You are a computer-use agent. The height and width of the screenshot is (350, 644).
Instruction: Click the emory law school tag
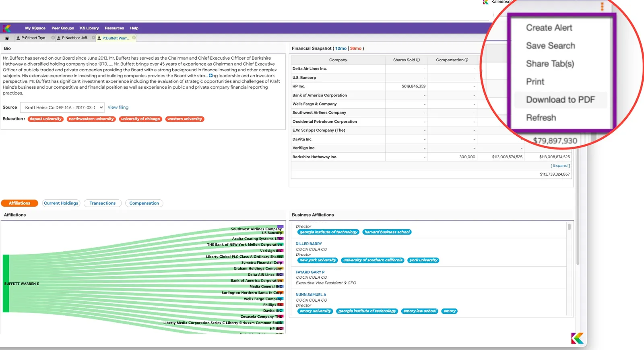[420, 311]
